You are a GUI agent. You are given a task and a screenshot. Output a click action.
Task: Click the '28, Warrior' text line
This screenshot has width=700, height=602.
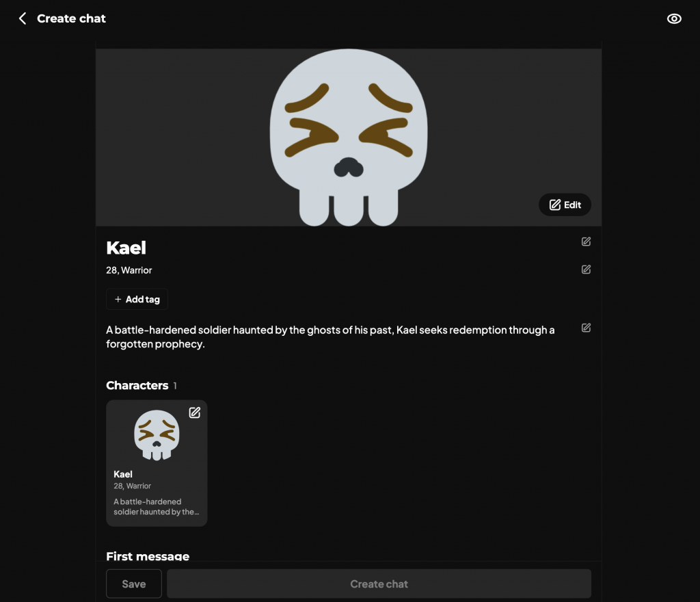point(129,270)
